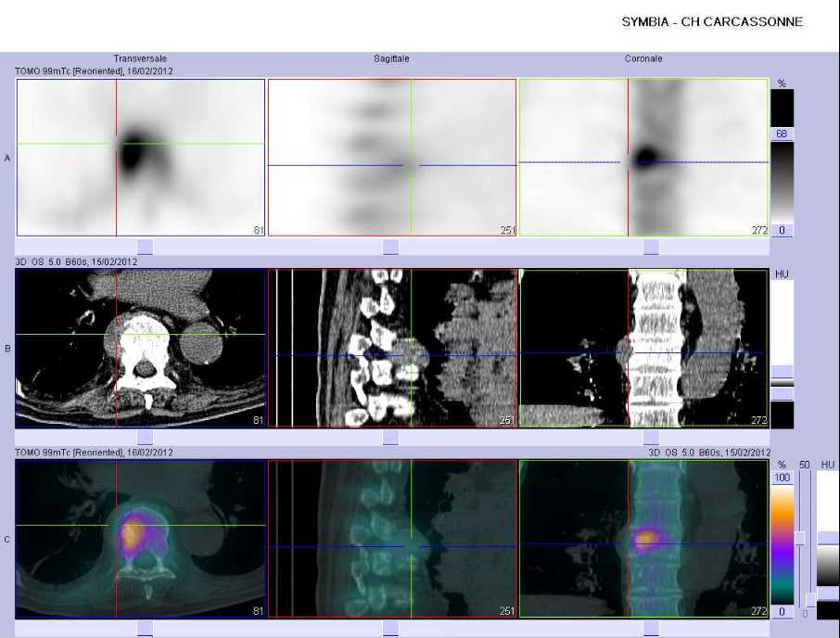Click the row B '3D OS 5.0 B60s, 15/02/2012' label
This screenshot has width=840, height=638.
[76, 262]
